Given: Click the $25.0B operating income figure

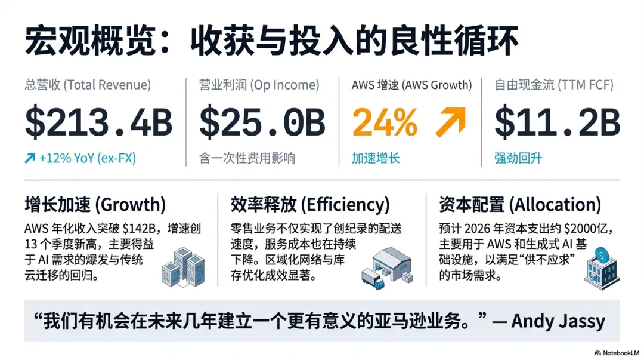Looking at the screenshot, I should (x=262, y=122).
